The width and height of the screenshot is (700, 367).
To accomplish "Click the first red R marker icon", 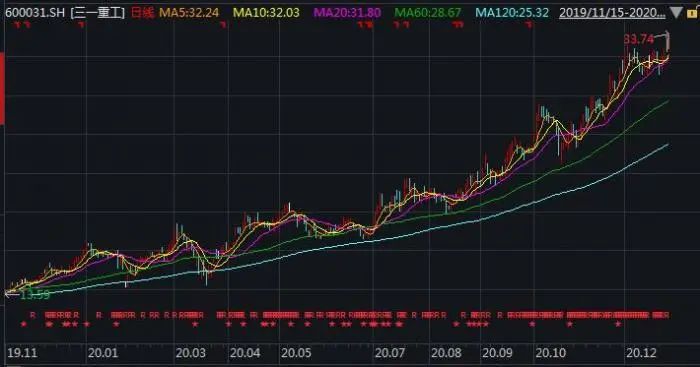I will (32, 315).
